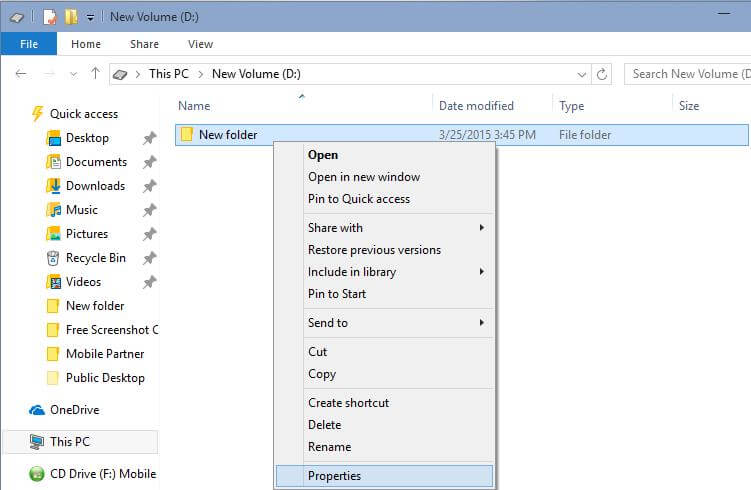Click the pin icon next to Desktop
The width and height of the screenshot is (751, 490).
149,138
